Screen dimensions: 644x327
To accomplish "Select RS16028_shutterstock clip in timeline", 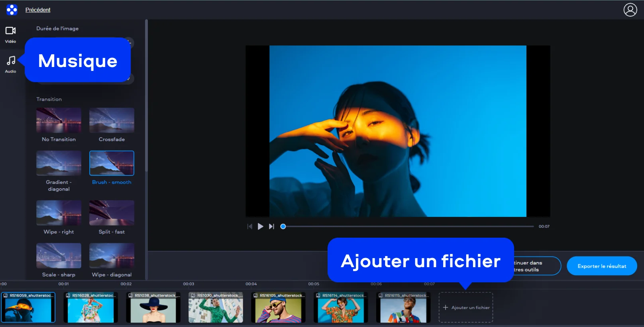I will tap(91, 308).
